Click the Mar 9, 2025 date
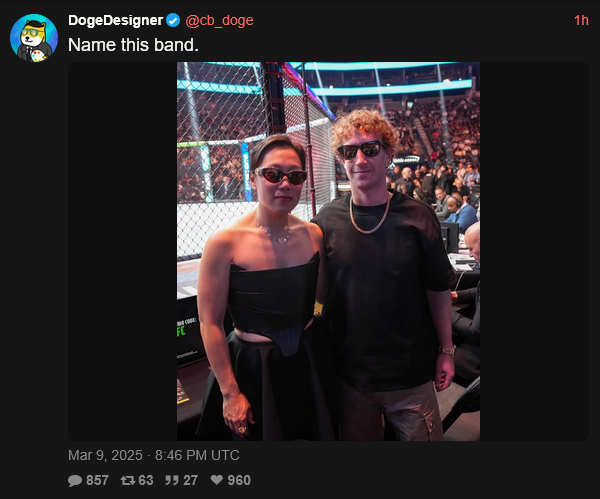The image size is (600, 499). 105,455
